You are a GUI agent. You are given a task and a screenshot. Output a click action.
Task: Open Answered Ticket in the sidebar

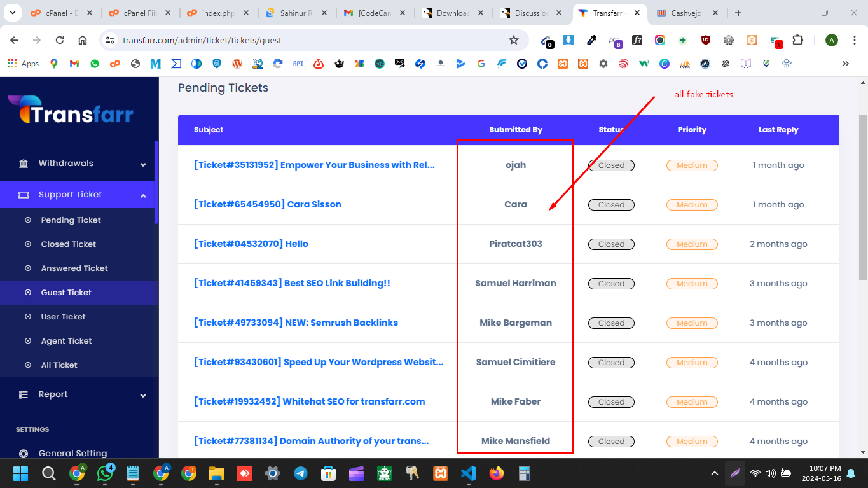click(74, 268)
